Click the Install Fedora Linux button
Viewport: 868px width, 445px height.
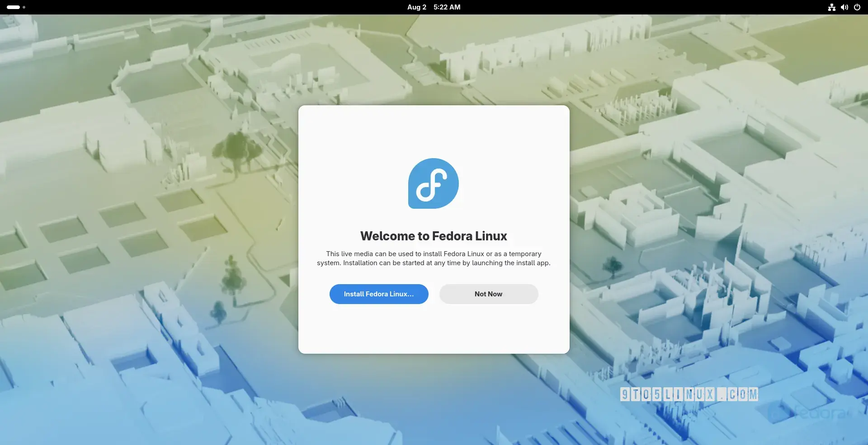pos(379,294)
